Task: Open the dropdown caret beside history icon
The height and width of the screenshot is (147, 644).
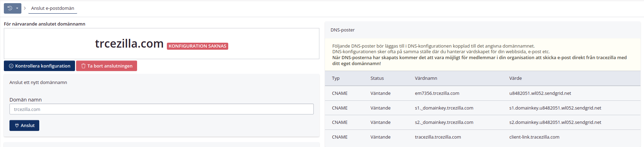Action: pyautogui.click(x=17, y=8)
